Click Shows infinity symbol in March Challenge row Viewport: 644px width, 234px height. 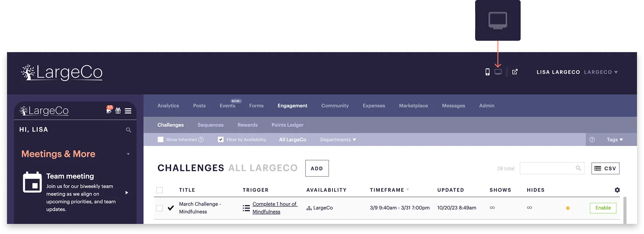492,208
